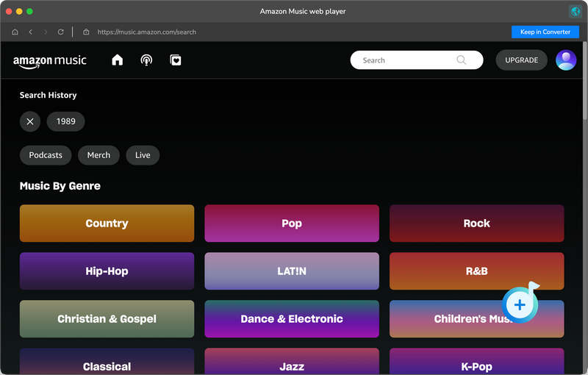Viewport: 588px width, 375px height.
Task: Click the browser home icon in address bar
Action: tap(15, 32)
